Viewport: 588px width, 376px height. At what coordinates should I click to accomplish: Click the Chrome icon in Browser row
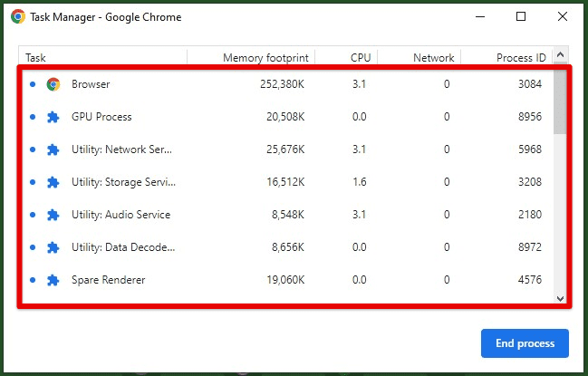point(53,84)
